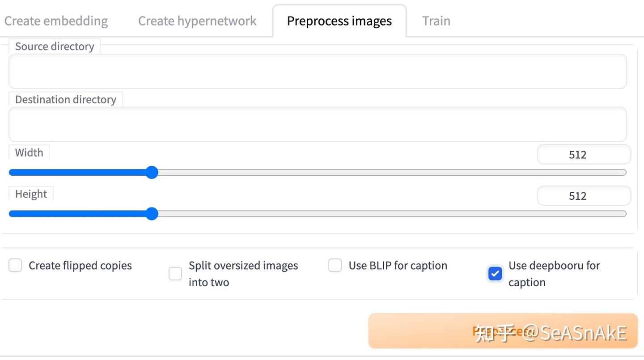
Task: Go to the Train tab
Action: click(436, 21)
